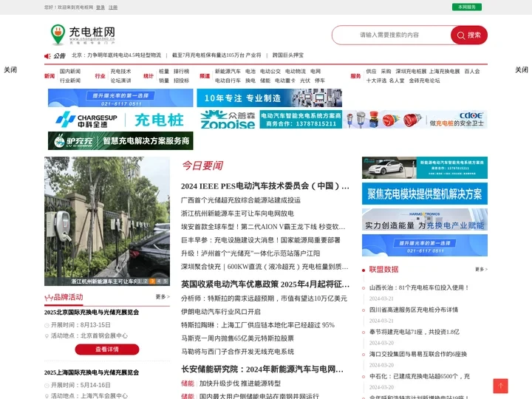Click the red 搜索 search button
Screen dimensions: 532x399
[469, 35]
